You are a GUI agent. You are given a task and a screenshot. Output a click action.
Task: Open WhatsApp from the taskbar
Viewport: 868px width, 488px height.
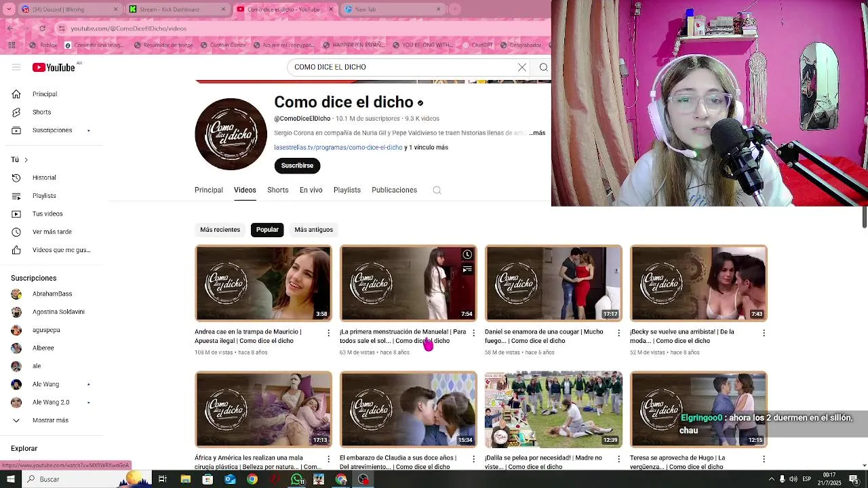297,479
